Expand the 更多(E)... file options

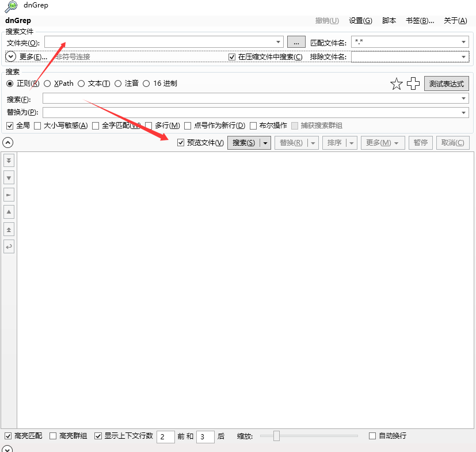[x=10, y=56]
